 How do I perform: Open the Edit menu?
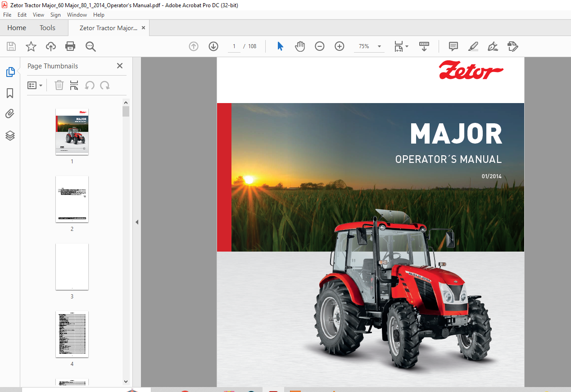pyautogui.click(x=22, y=15)
